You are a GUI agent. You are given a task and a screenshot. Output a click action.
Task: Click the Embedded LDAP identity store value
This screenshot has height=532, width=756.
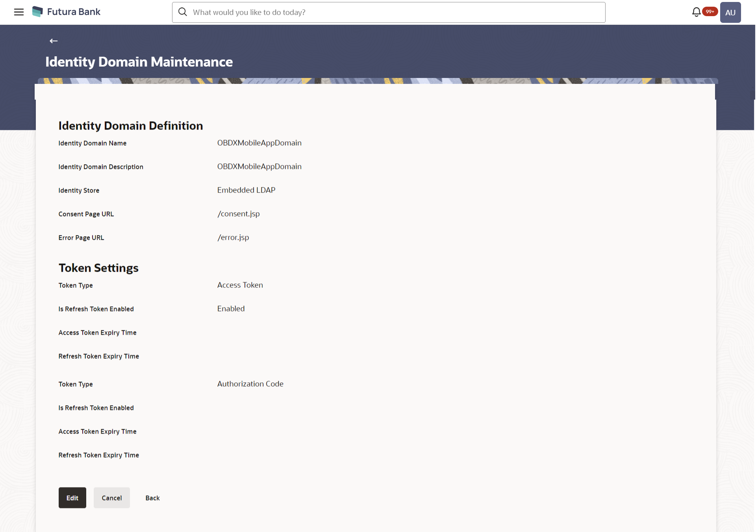(246, 190)
